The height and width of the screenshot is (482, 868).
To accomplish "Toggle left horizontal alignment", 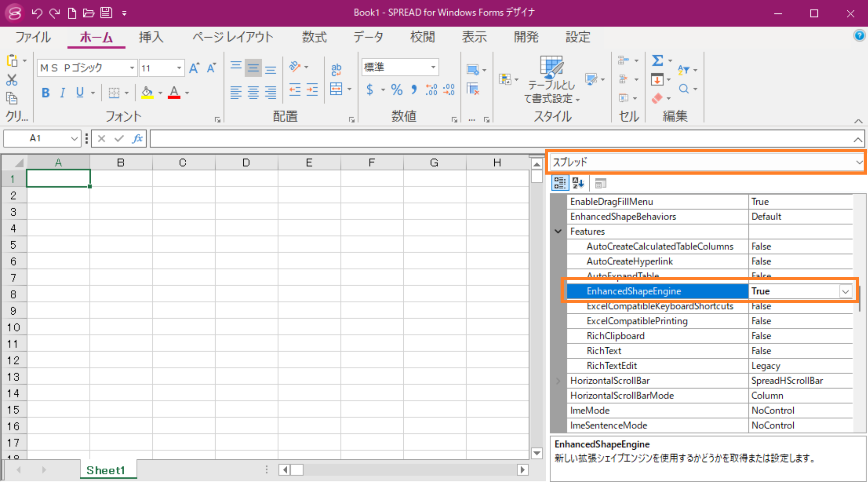I will click(236, 92).
